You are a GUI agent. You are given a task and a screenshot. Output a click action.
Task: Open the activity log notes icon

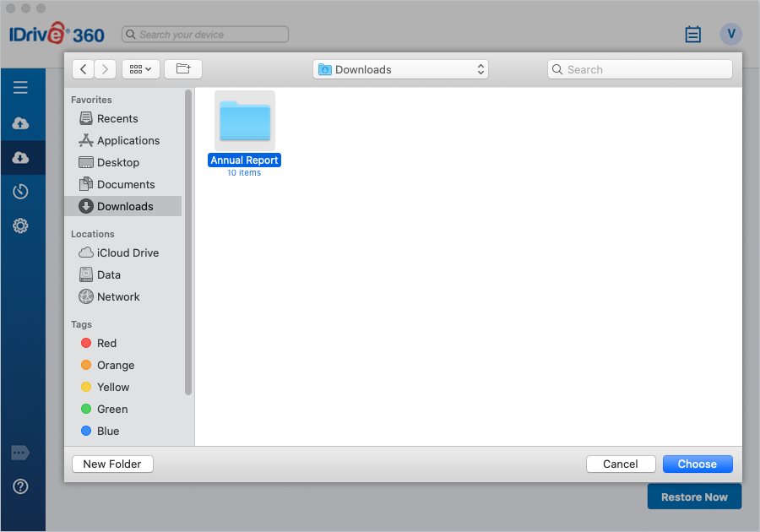pyautogui.click(x=692, y=35)
